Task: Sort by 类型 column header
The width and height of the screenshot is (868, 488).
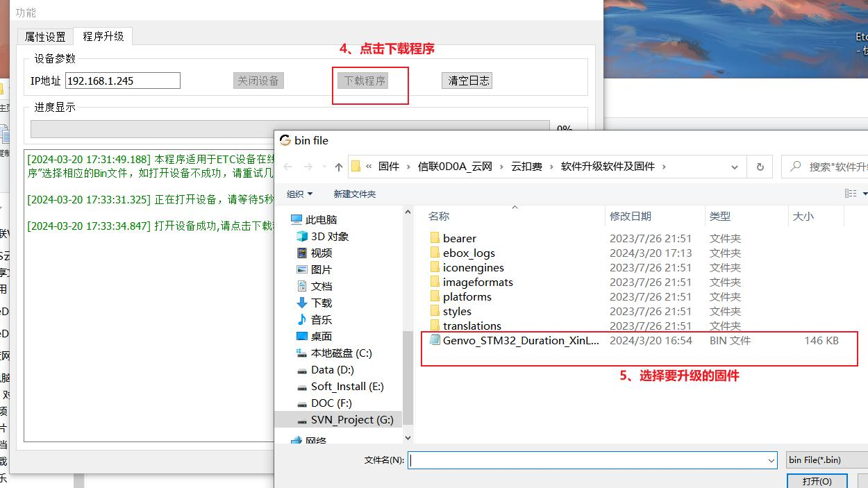Action: coord(720,217)
